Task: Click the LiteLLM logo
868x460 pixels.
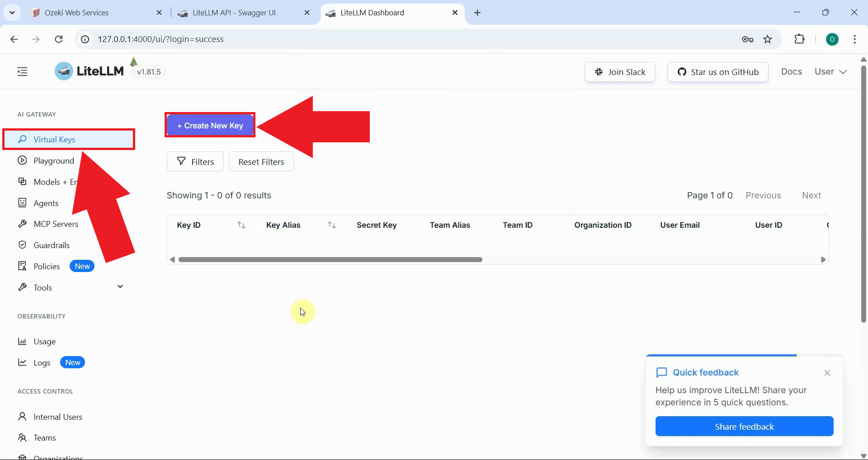Action: pyautogui.click(x=90, y=71)
